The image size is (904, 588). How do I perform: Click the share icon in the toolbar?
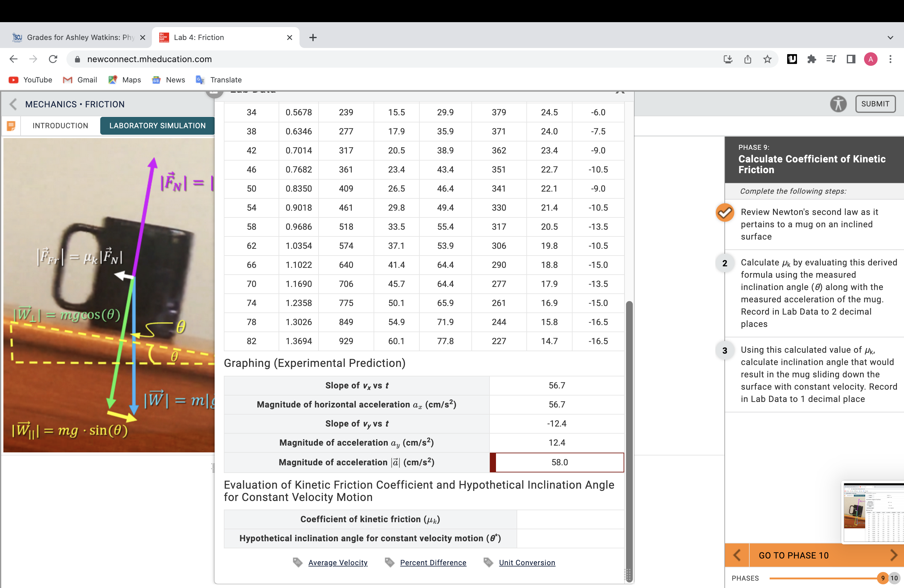[x=748, y=59]
